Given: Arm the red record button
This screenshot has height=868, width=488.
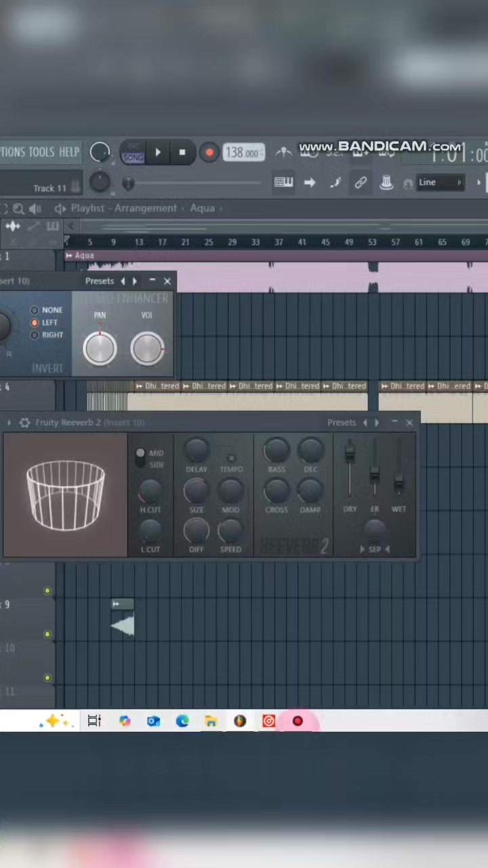Looking at the screenshot, I should click(x=209, y=153).
